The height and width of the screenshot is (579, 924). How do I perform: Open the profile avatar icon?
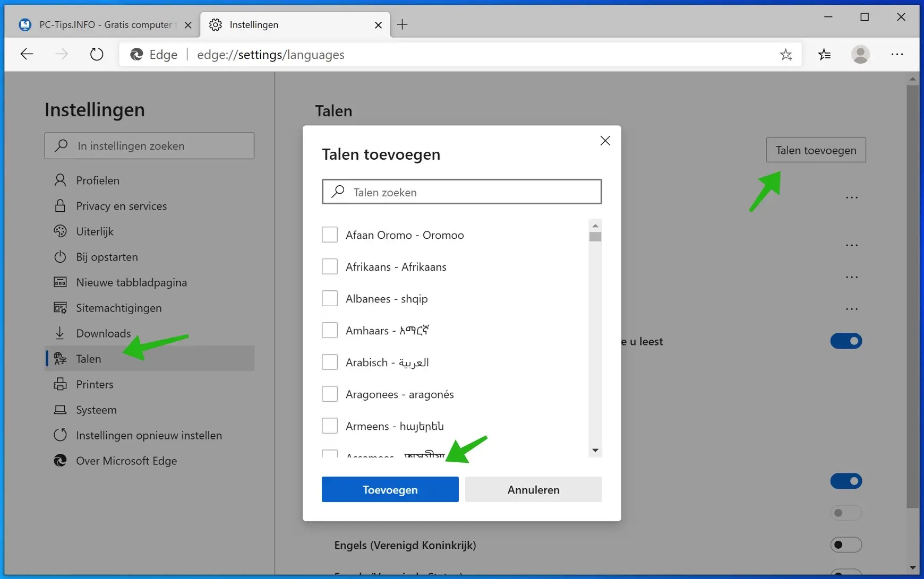[x=860, y=54]
